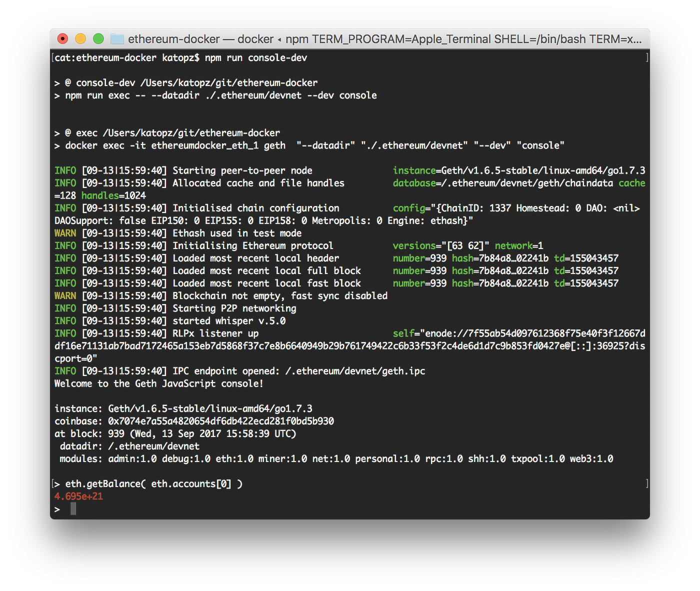The width and height of the screenshot is (700, 591).
Task: Click the 'npm run console-dev' command text
Action: tap(256, 58)
